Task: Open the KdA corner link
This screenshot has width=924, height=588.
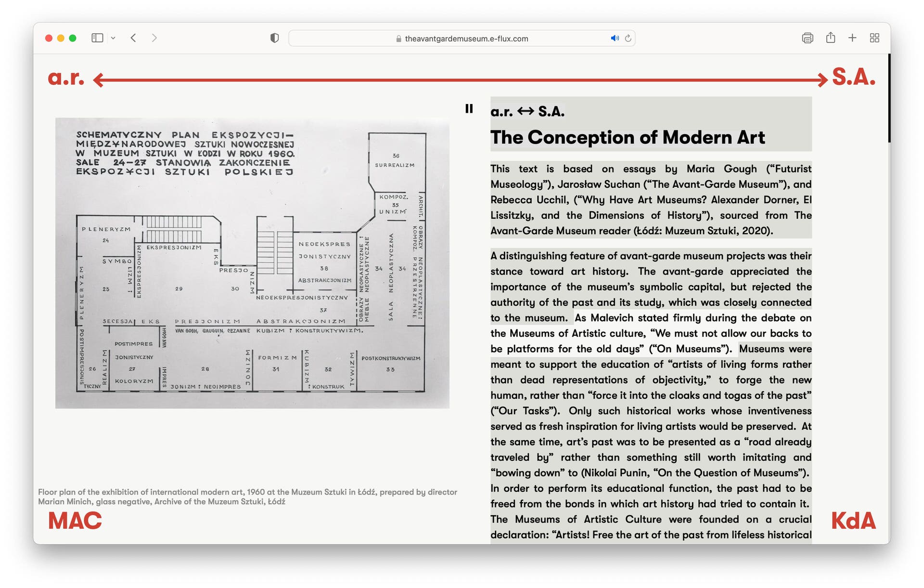Action: (853, 521)
